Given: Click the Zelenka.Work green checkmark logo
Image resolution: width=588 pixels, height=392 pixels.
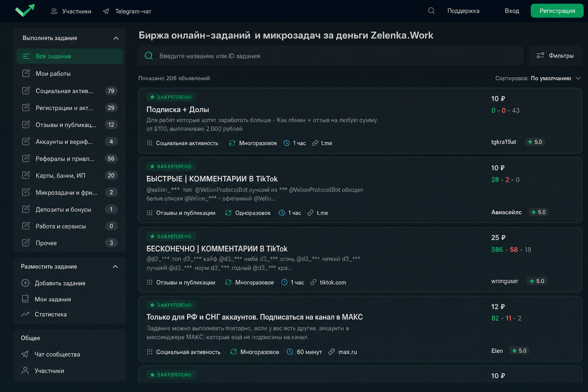Looking at the screenshot, I should 25,10.
